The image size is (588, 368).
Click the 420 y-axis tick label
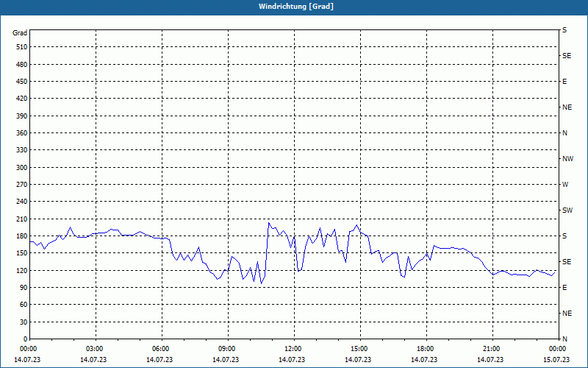click(22, 99)
